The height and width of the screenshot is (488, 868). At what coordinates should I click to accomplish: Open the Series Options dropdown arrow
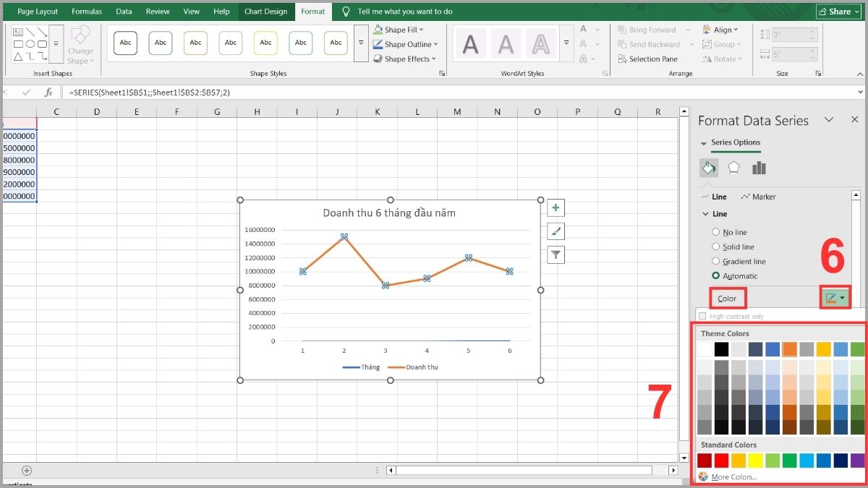pyautogui.click(x=704, y=143)
